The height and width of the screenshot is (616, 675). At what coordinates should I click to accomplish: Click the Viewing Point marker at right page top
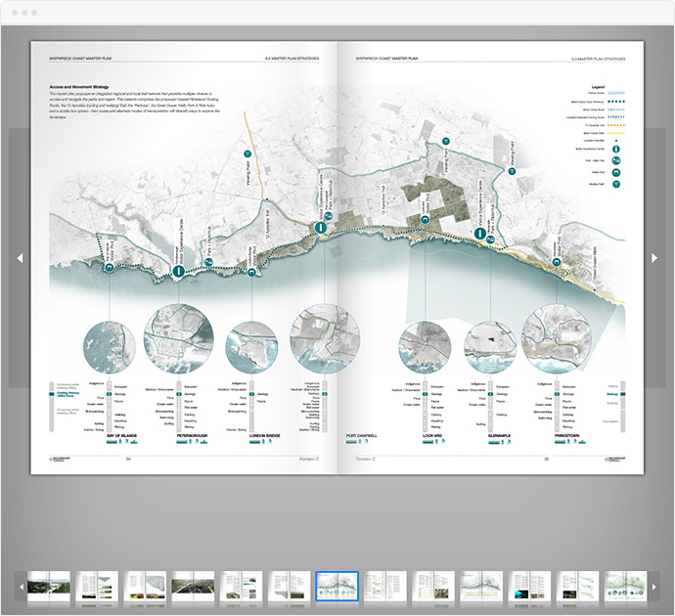point(446,141)
